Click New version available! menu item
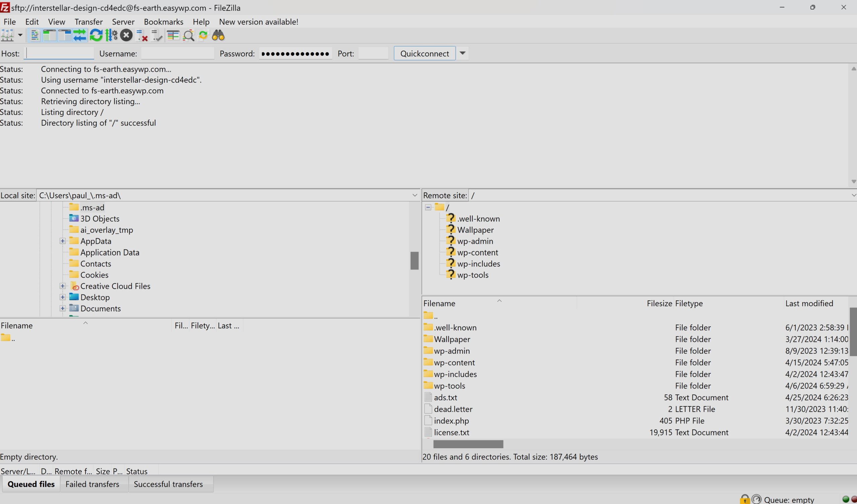This screenshot has height=504, width=857. click(x=258, y=22)
